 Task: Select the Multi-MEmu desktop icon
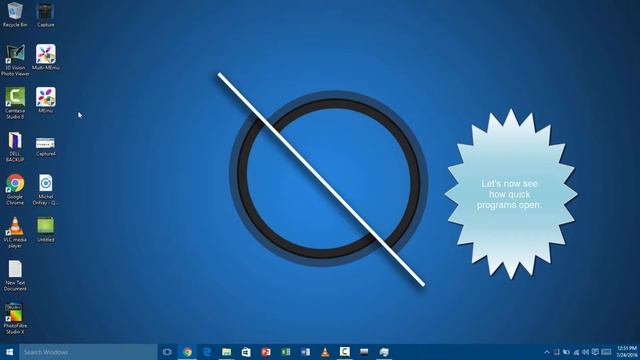point(46,57)
